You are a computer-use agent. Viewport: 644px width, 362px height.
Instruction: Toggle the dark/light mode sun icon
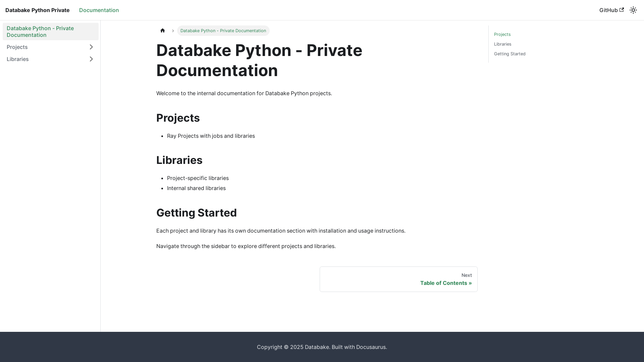point(633,10)
